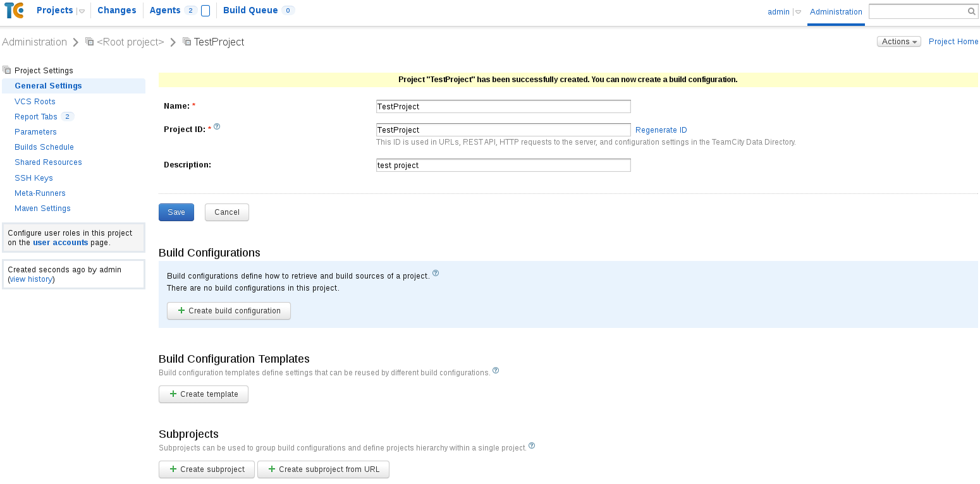Click Regenerate ID link

[661, 130]
